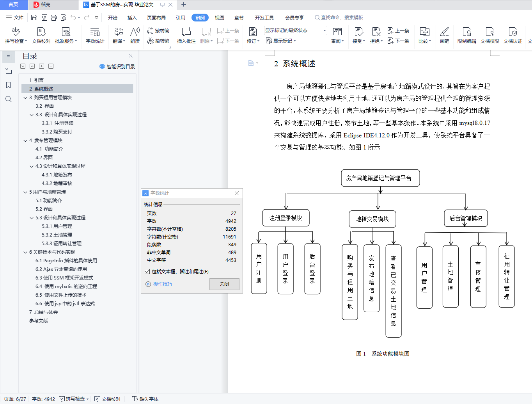Open the bookmark pane in left sidebar
The image size is (532, 404).
tap(9, 85)
